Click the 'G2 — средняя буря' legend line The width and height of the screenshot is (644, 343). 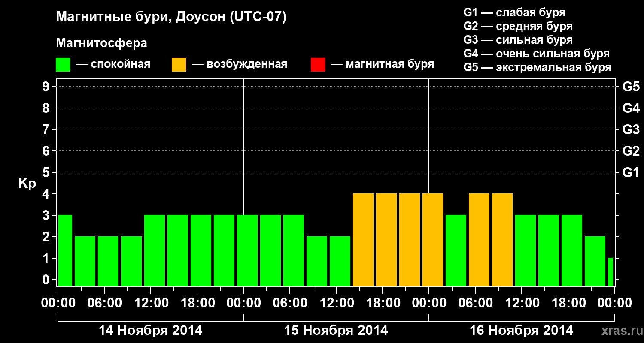point(518,26)
